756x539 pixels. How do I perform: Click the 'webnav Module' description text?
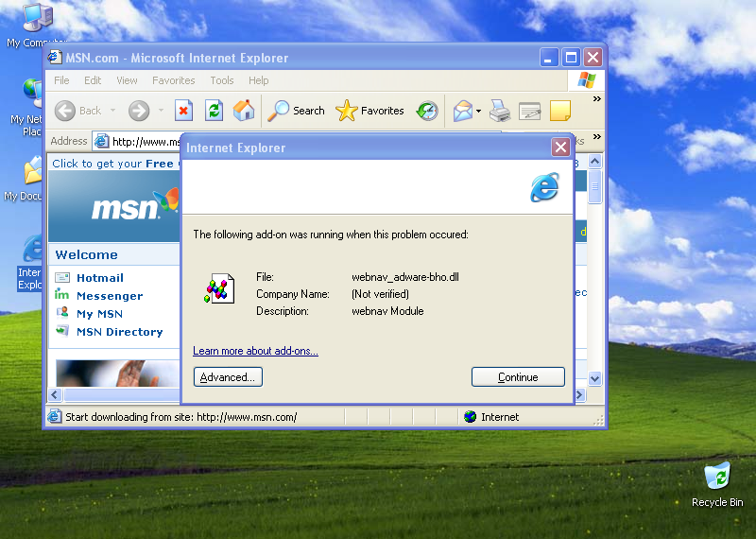pos(387,311)
